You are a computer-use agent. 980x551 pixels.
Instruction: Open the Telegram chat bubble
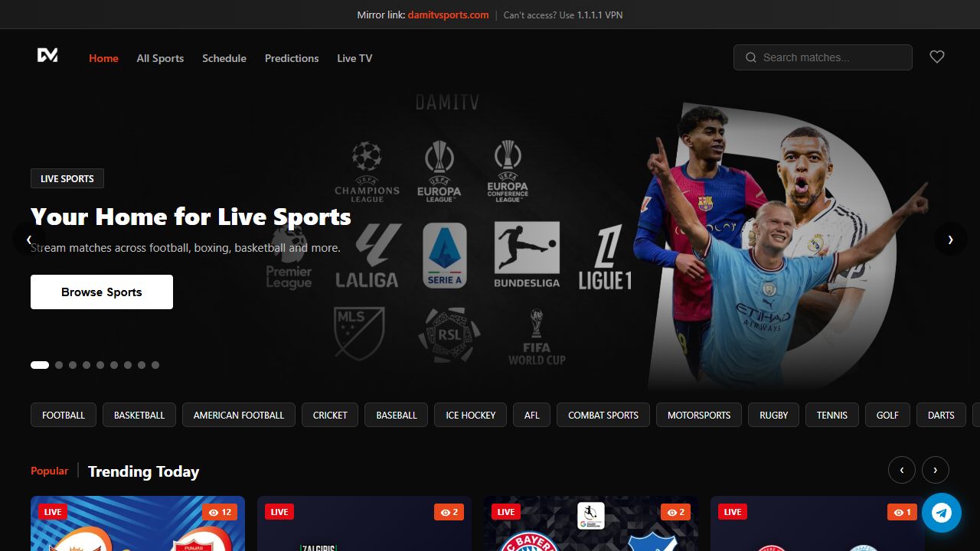coord(942,513)
